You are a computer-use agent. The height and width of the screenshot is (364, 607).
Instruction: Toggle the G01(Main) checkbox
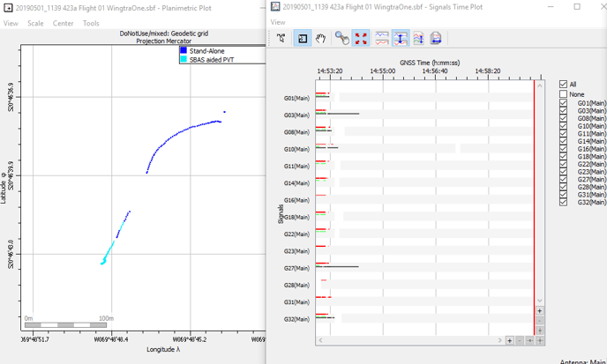(x=564, y=103)
